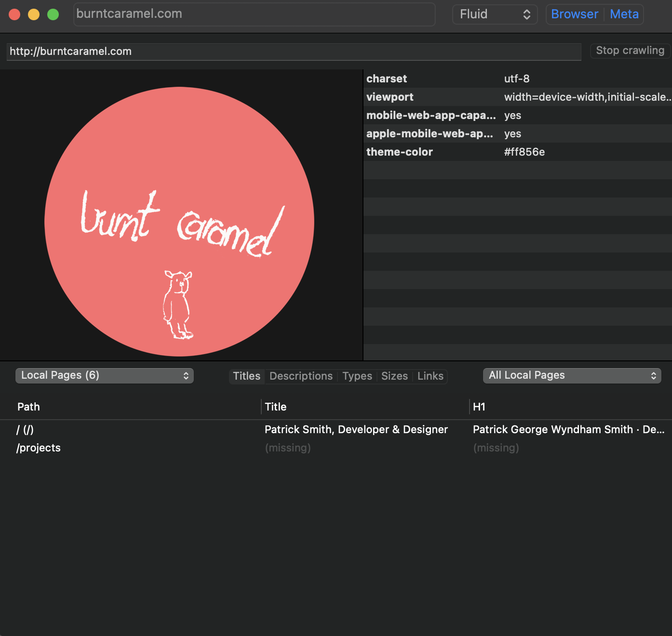Keep Titles segment selected by clicking it
The width and height of the screenshot is (672, 636).
pos(246,376)
